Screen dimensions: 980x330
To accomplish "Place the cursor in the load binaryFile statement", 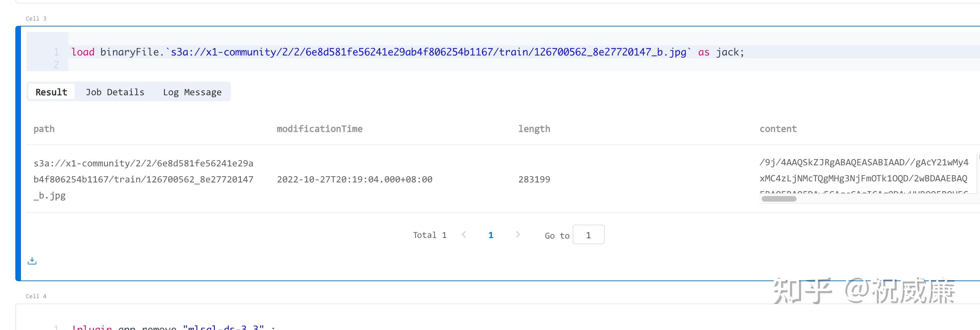I will 380,52.
